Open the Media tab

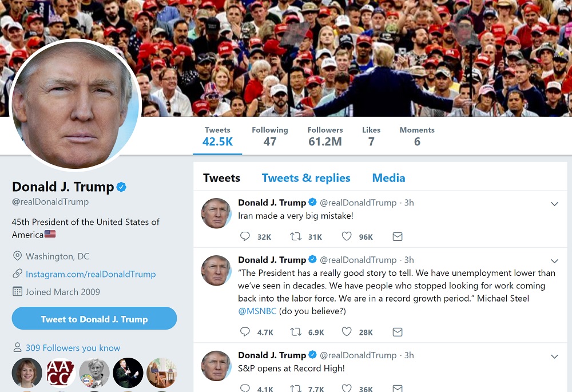pos(388,178)
